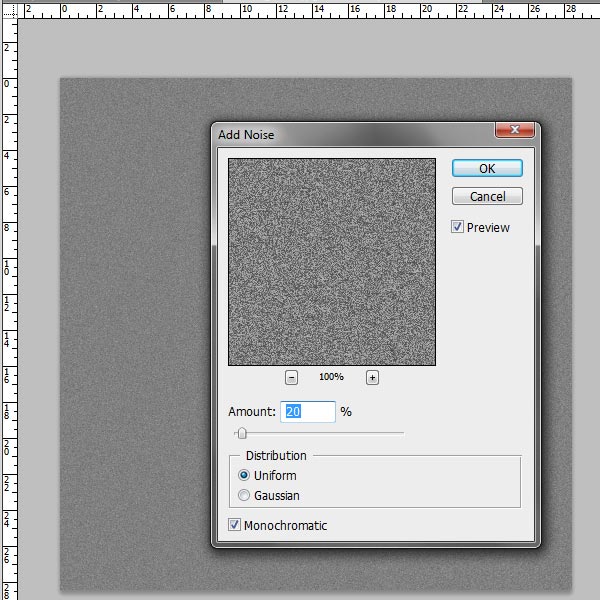Zoom in the noise preview
Image resolution: width=600 pixels, height=600 pixels.
point(372,378)
